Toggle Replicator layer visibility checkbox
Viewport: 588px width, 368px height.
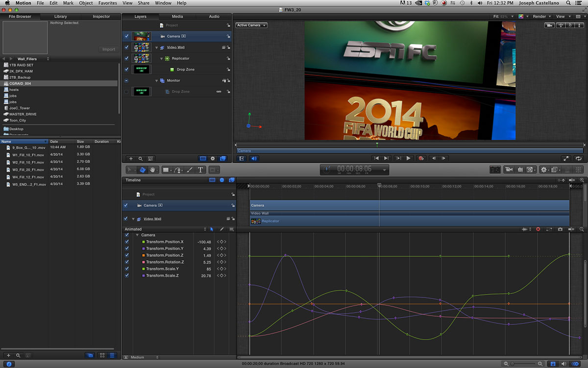(127, 58)
